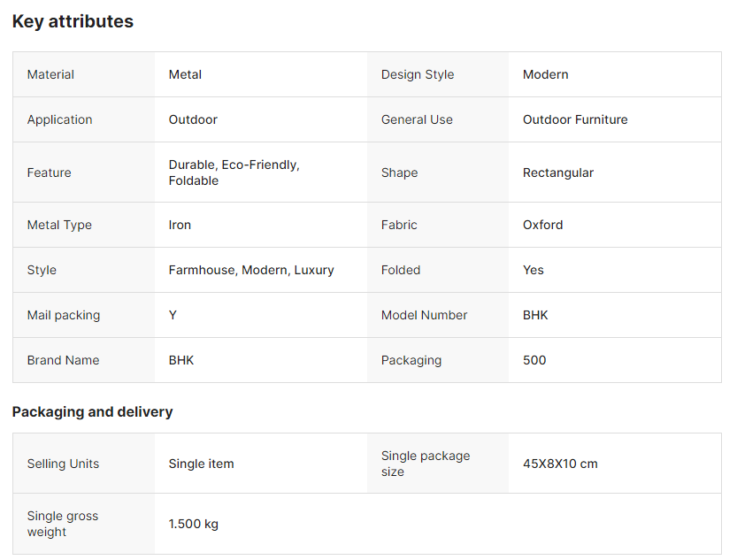Click the 'Iron' metal type value

(x=180, y=226)
